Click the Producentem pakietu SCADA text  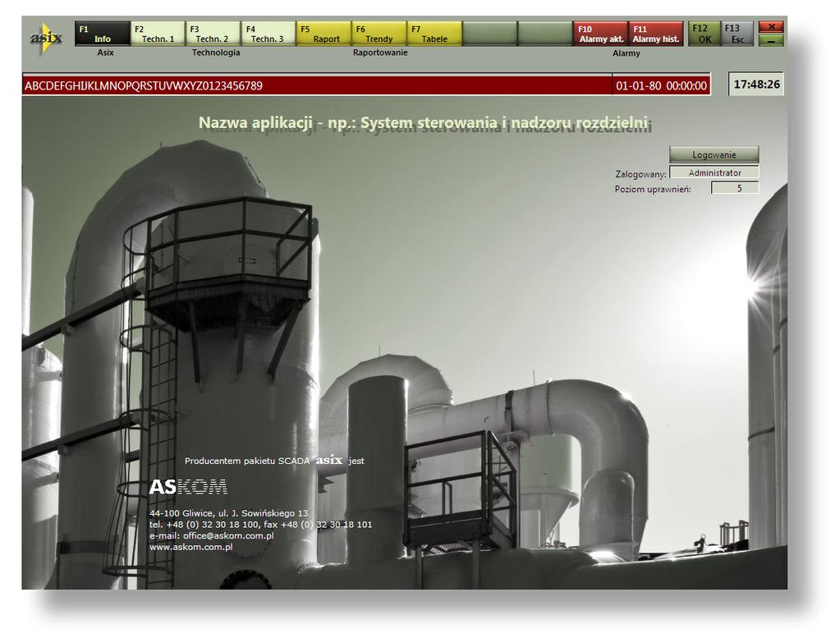click(x=247, y=461)
